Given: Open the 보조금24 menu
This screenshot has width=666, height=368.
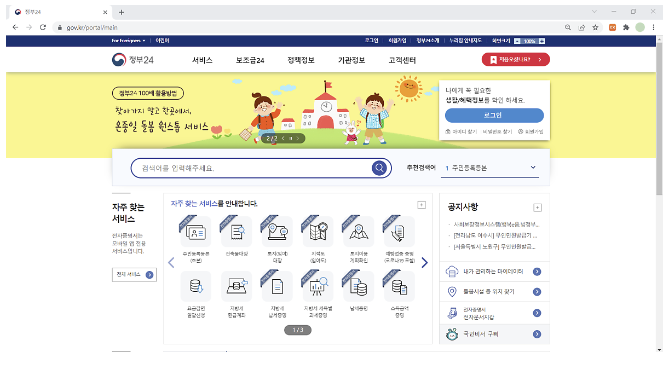Looking at the screenshot, I should pos(250,60).
